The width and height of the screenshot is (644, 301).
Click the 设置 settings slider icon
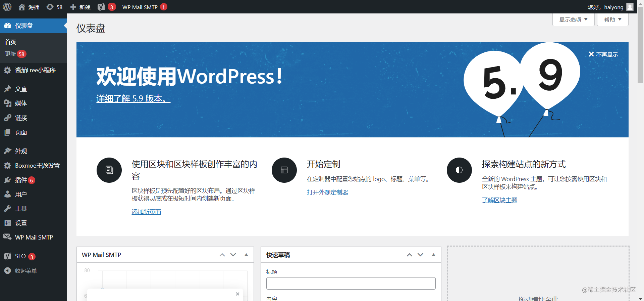click(7, 223)
